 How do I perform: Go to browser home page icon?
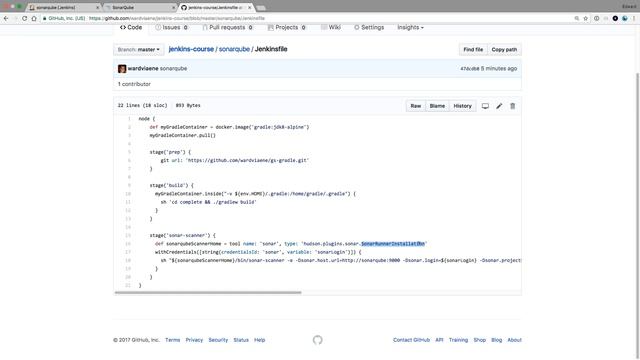click(34, 18)
